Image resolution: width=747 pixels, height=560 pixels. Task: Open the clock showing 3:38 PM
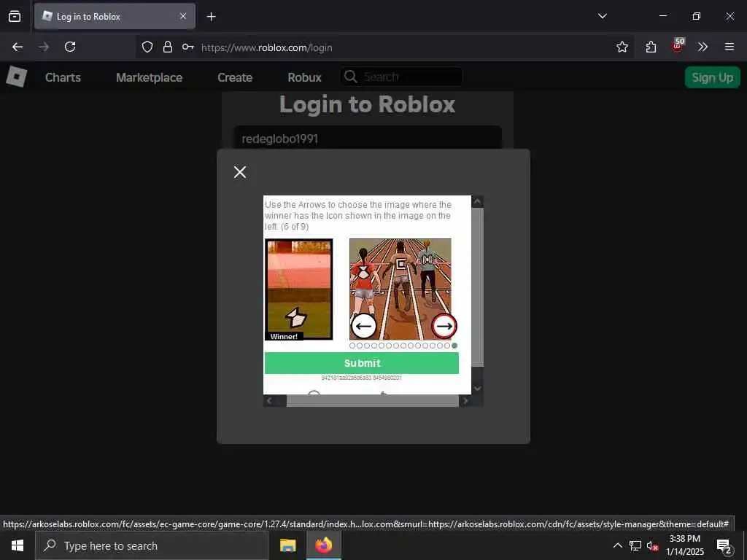point(684,545)
